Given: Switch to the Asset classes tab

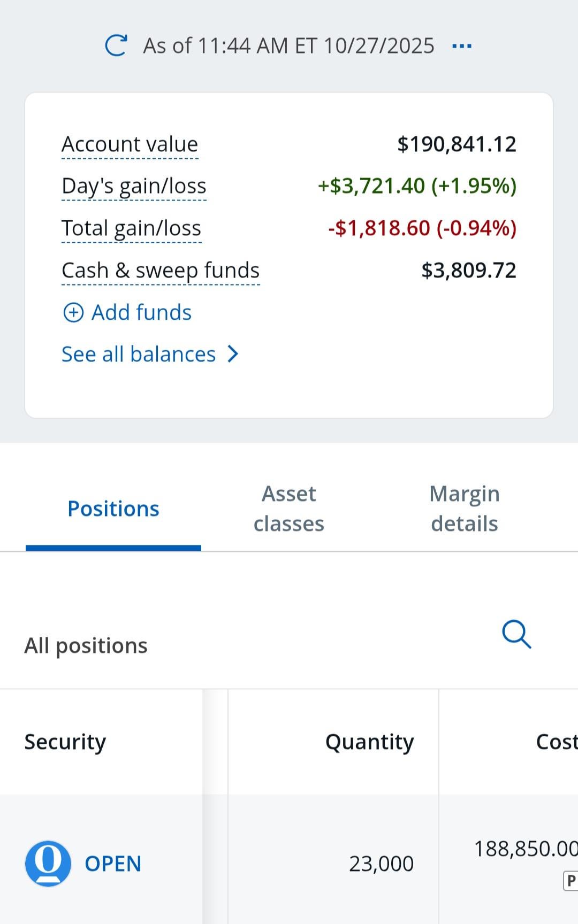Looking at the screenshot, I should coord(289,509).
